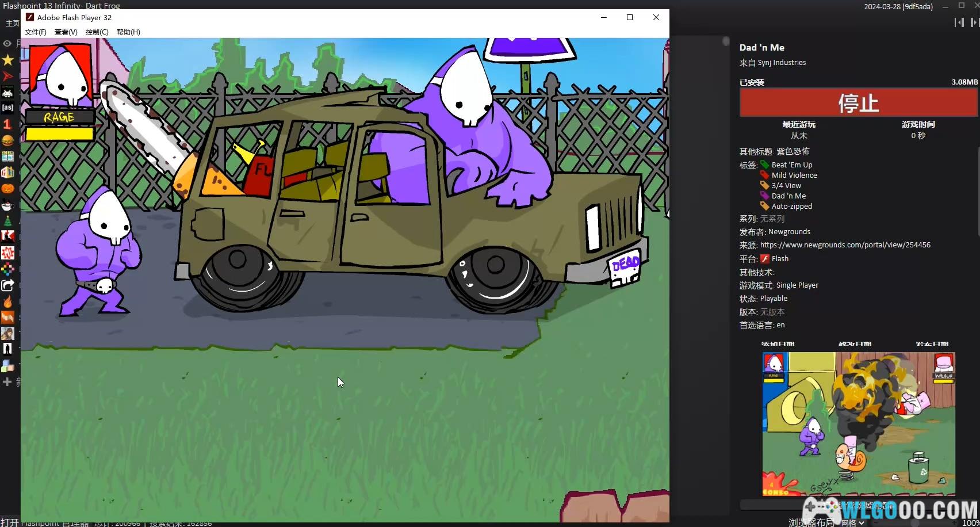Select the Christmas tree playlist icon
Screen dimensions: 980x527
click(7, 221)
